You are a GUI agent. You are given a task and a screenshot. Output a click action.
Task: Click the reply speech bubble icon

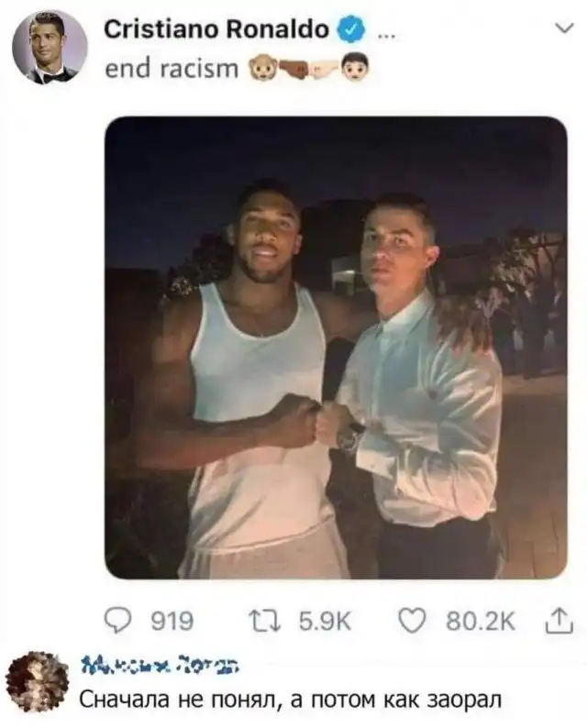tap(116, 622)
